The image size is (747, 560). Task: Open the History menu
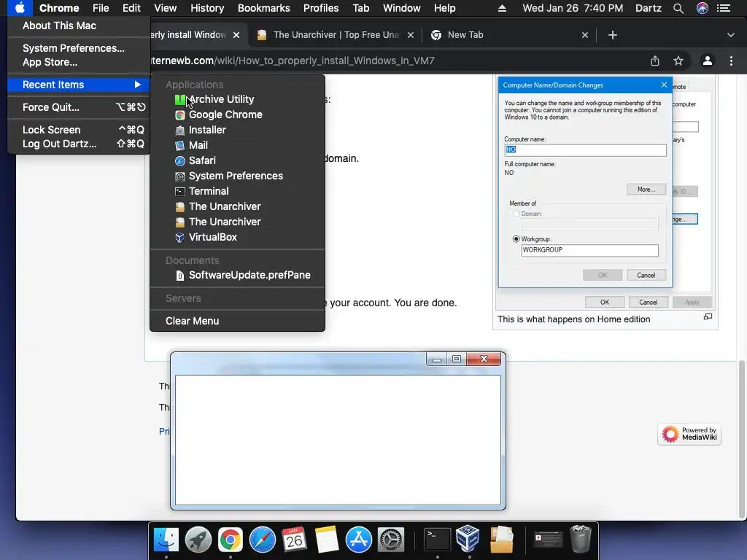(206, 8)
